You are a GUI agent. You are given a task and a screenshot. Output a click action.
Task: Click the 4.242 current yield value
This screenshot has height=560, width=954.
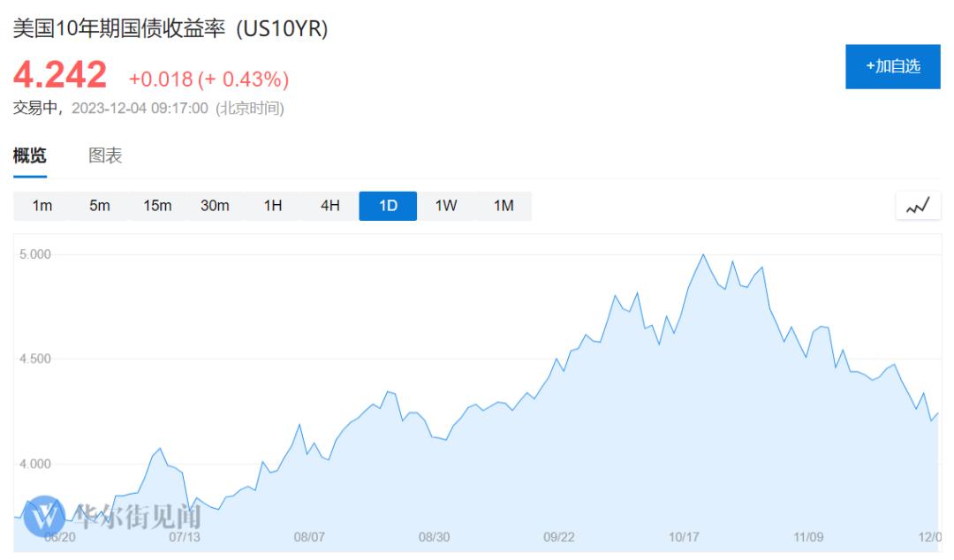(60, 75)
